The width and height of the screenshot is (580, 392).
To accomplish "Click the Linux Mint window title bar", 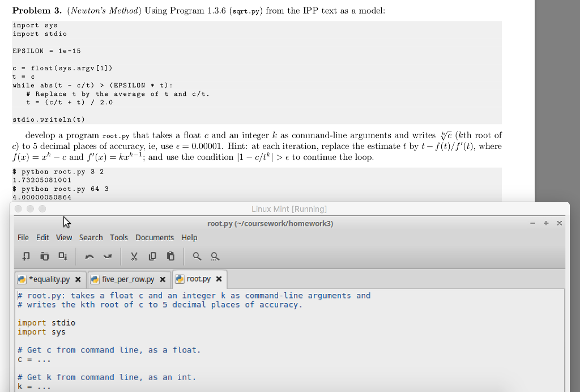I will (x=289, y=209).
